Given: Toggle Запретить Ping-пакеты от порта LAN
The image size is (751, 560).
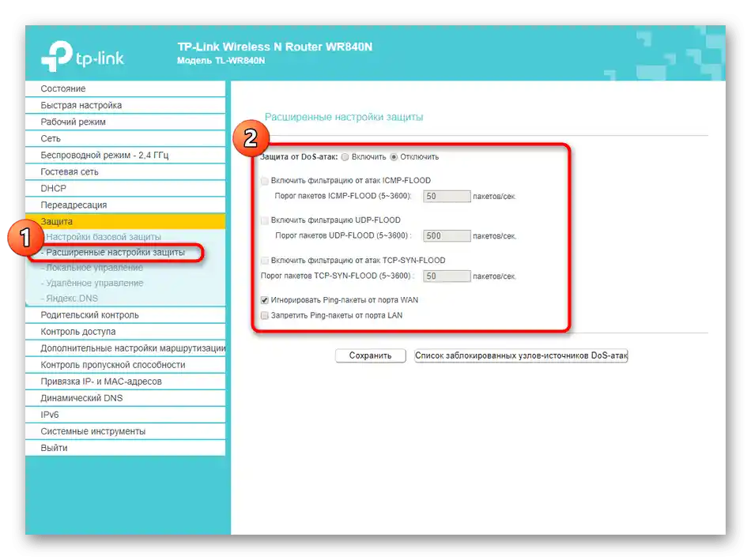Looking at the screenshot, I should coord(264,315).
